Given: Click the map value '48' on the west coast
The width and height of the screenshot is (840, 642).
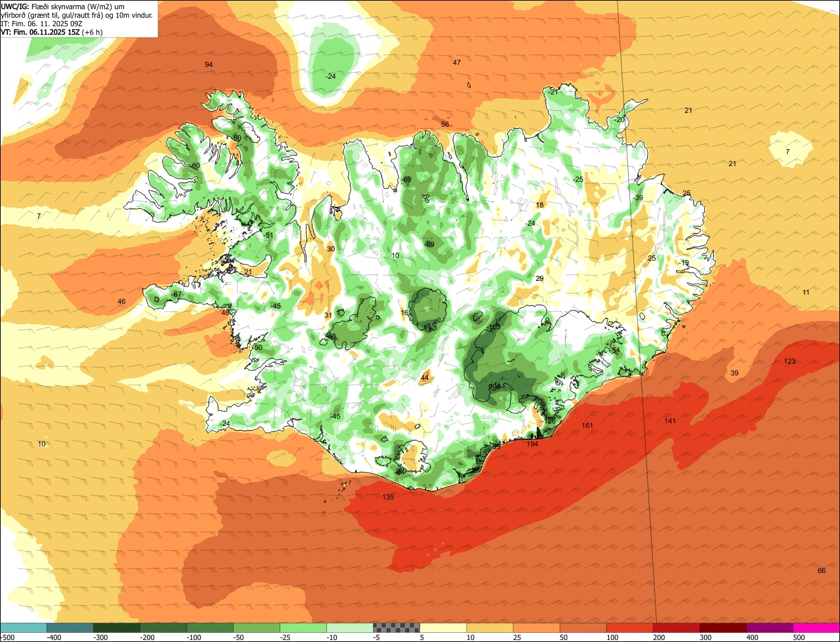Looking at the screenshot, I should (225, 312).
